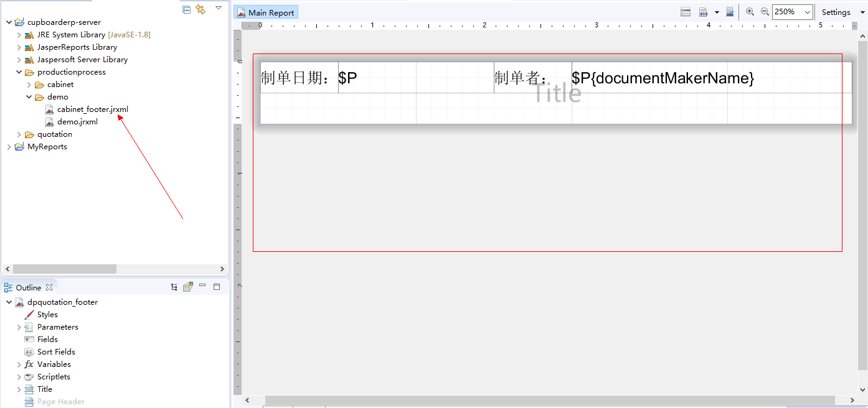
Task: Select Variables in Outline
Action: 54,364
